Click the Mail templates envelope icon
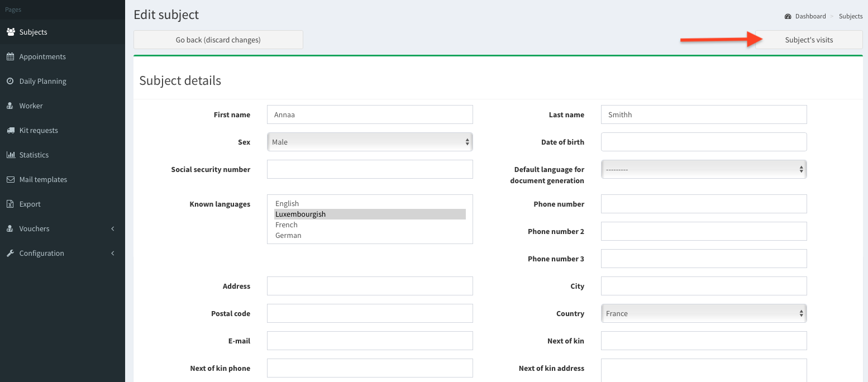 [x=10, y=179]
